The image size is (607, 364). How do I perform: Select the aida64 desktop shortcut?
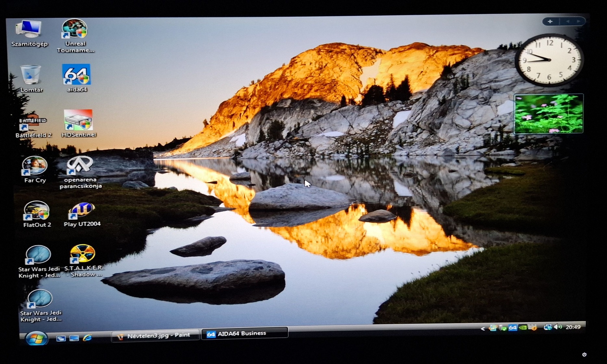[77, 78]
